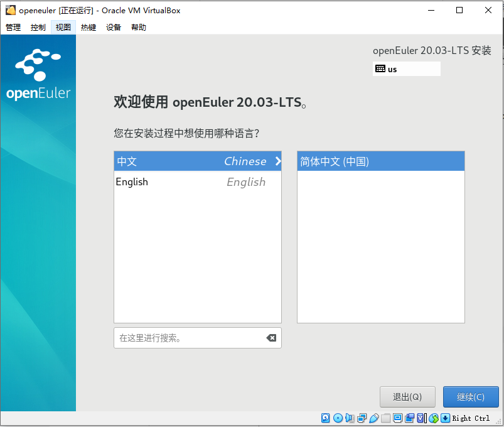Click the 'openEuler 20.03-LTS 安装' title text

point(432,50)
